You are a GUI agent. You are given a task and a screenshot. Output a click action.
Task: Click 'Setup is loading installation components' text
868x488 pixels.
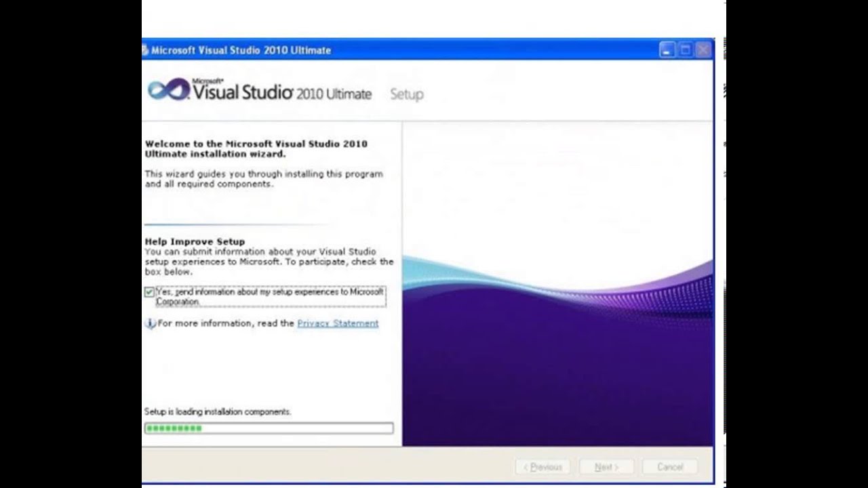[x=218, y=412]
